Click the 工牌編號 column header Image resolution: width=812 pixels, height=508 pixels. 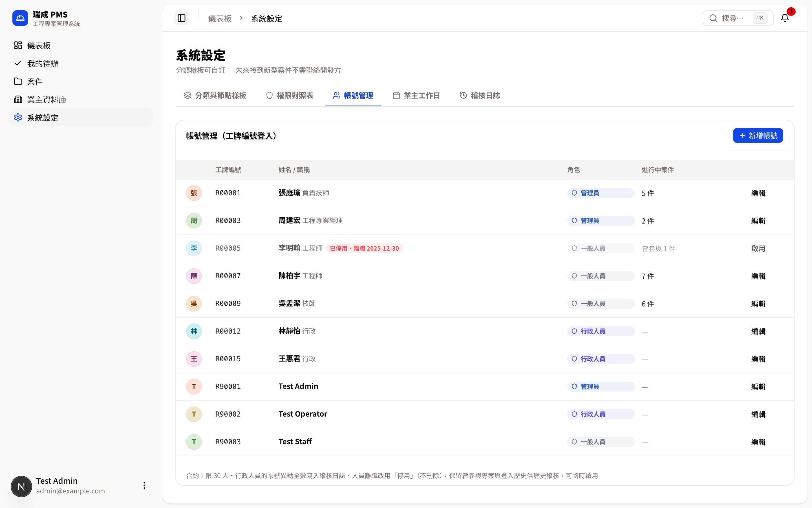(x=228, y=170)
